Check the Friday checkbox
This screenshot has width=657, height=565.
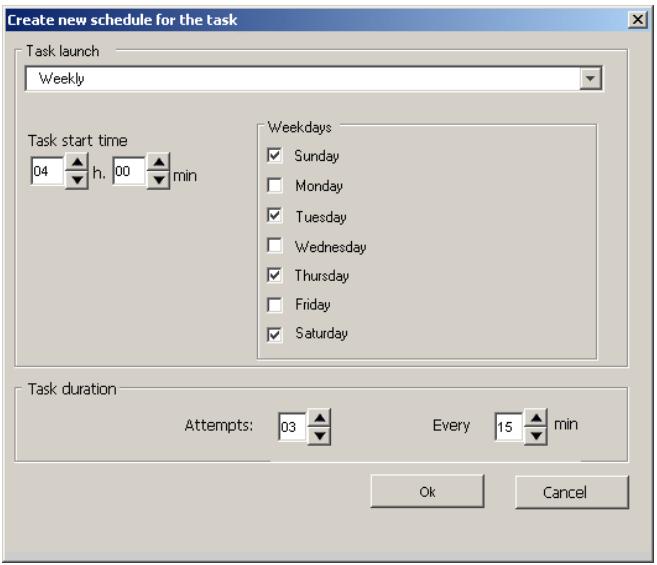[x=274, y=305]
